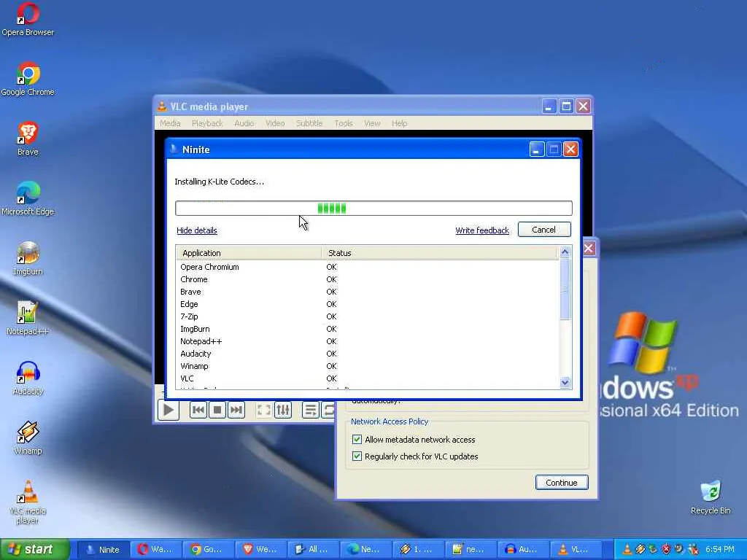This screenshot has height=560, width=747.
Task: Launch ImgBurn from the desktop
Action: click(28, 258)
